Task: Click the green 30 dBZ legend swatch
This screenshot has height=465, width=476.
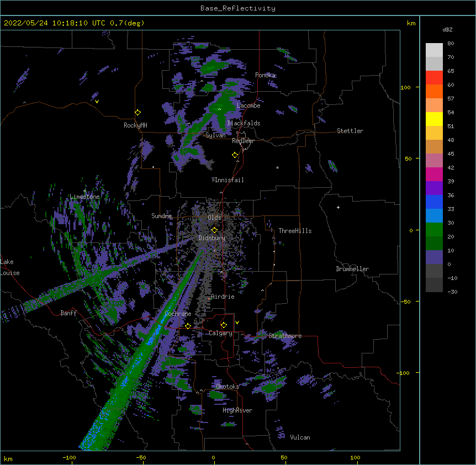Action: (x=434, y=230)
